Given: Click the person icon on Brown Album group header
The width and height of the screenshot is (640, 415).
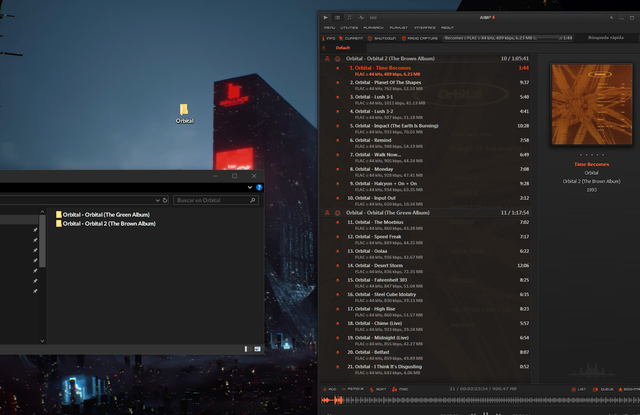Looking at the screenshot, I should 327,59.
